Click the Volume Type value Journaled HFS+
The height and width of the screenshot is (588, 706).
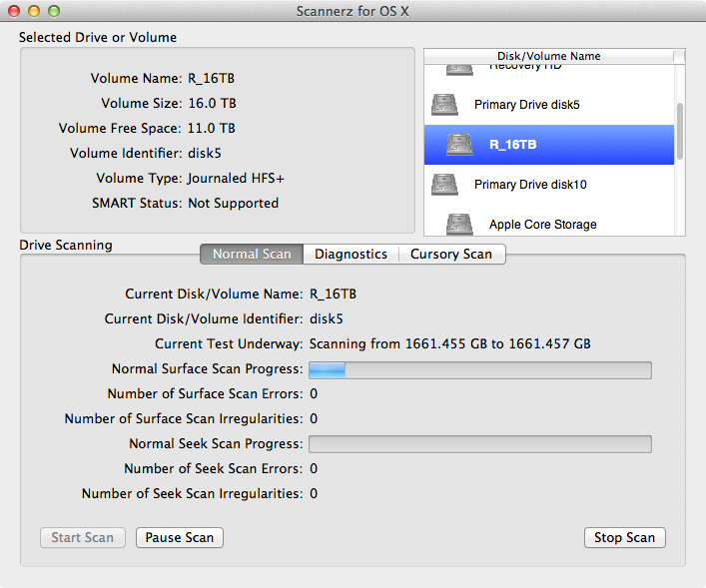(236, 179)
